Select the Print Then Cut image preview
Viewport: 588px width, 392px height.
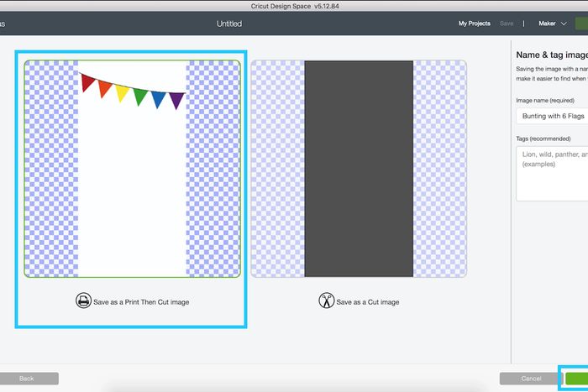point(132,168)
